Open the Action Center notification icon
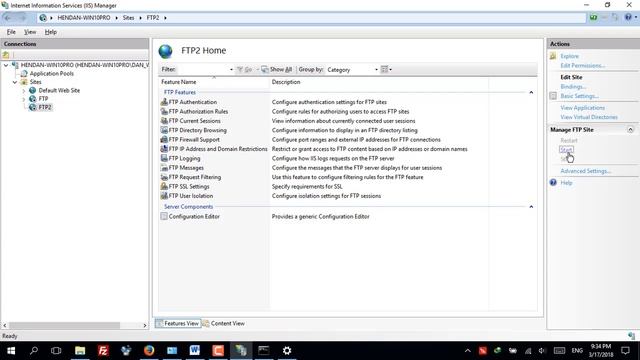 (x=625, y=350)
